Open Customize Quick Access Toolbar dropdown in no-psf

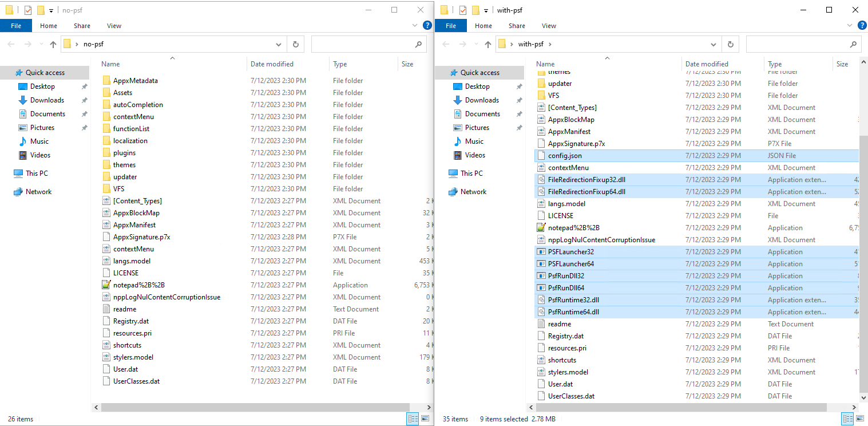click(x=51, y=10)
